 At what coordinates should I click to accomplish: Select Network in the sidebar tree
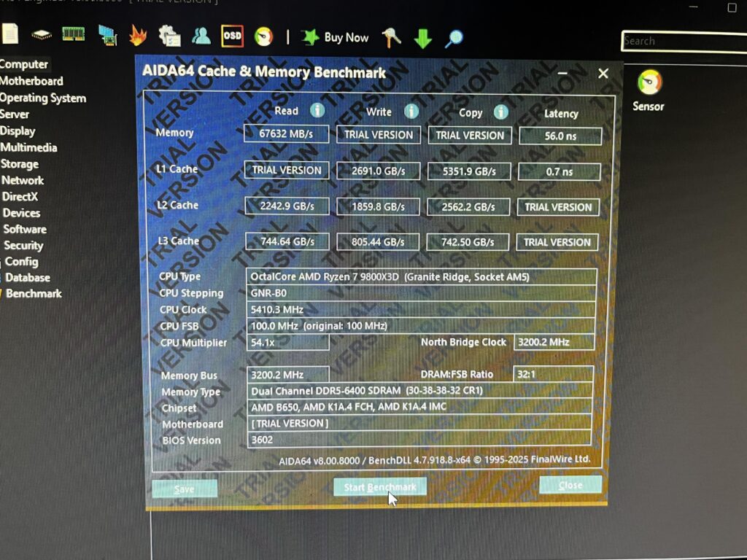coord(23,181)
